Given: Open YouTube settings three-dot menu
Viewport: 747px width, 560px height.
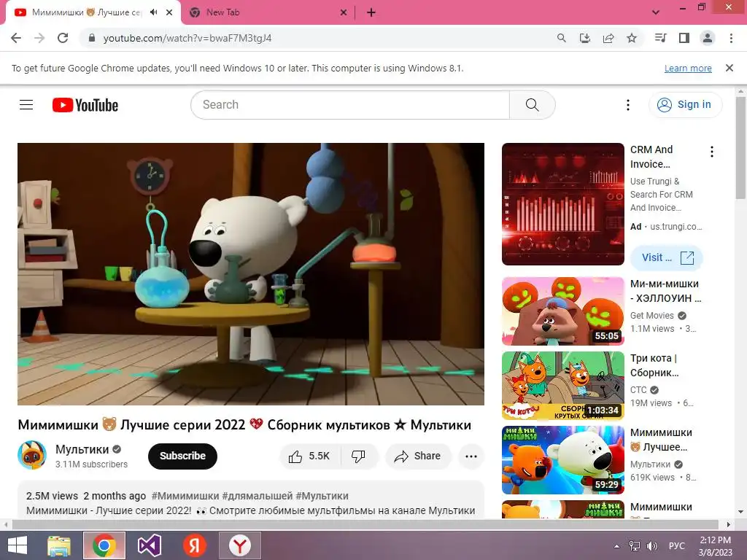Looking at the screenshot, I should pyautogui.click(x=628, y=105).
